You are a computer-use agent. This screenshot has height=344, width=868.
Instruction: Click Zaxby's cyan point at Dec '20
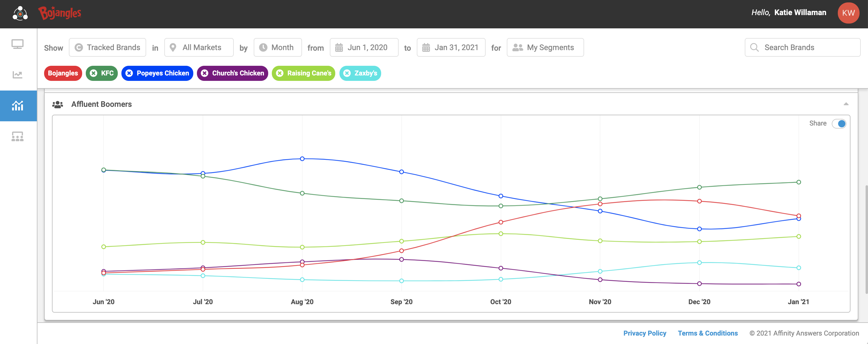point(699,263)
